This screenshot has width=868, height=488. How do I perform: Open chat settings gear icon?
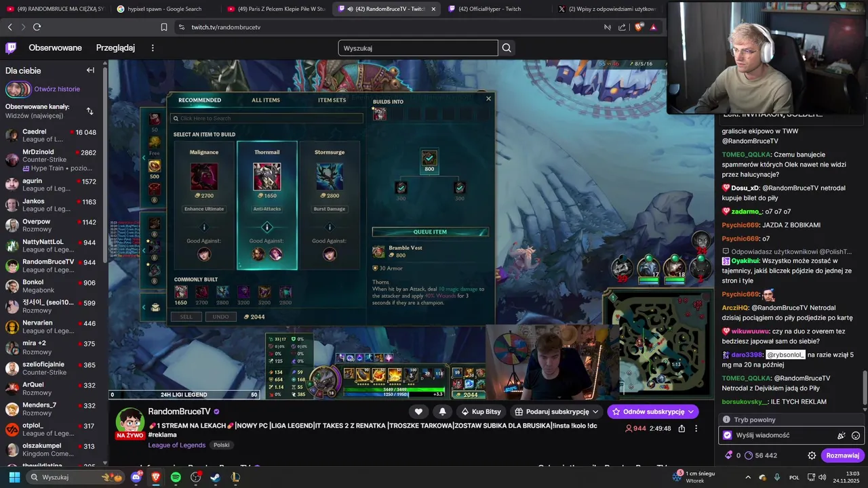(x=812, y=455)
